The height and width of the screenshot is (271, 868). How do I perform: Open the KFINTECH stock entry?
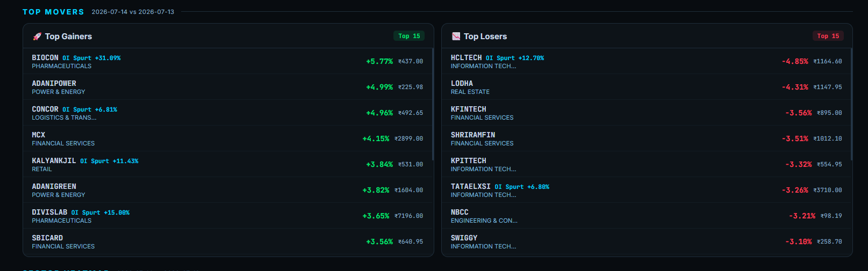pyautogui.click(x=647, y=113)
